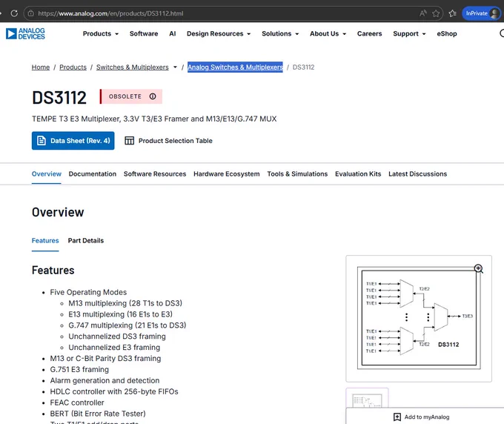This screenshot has height=424, width=504.
Task: Click the search icon in site header
Action: point(502,33)
